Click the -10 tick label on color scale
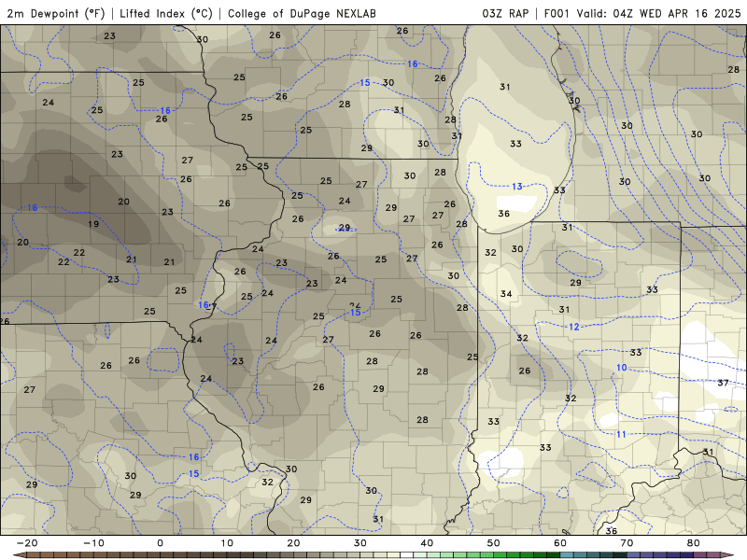 coord(93,543)
